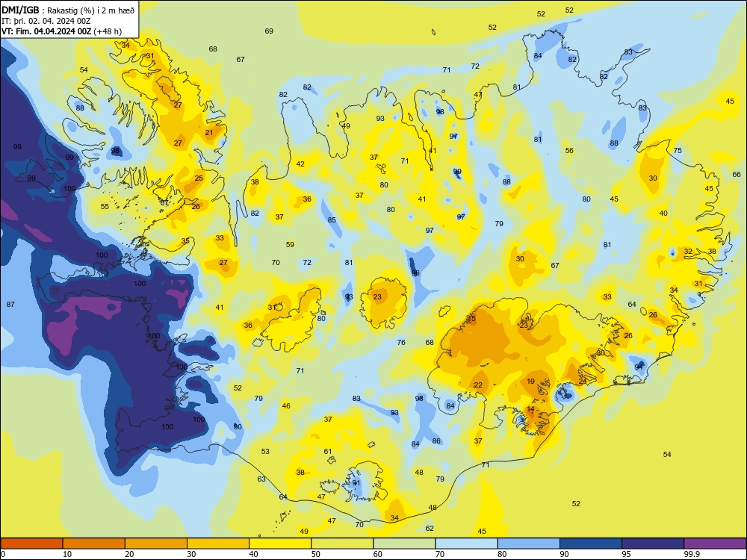Click the map value '35'
This screenshot has width=747, height=560.
point(185,241)
